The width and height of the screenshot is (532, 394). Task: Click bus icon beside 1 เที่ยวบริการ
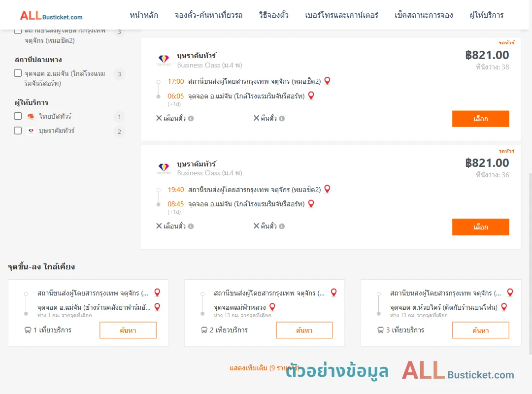(x=28, y=330)
